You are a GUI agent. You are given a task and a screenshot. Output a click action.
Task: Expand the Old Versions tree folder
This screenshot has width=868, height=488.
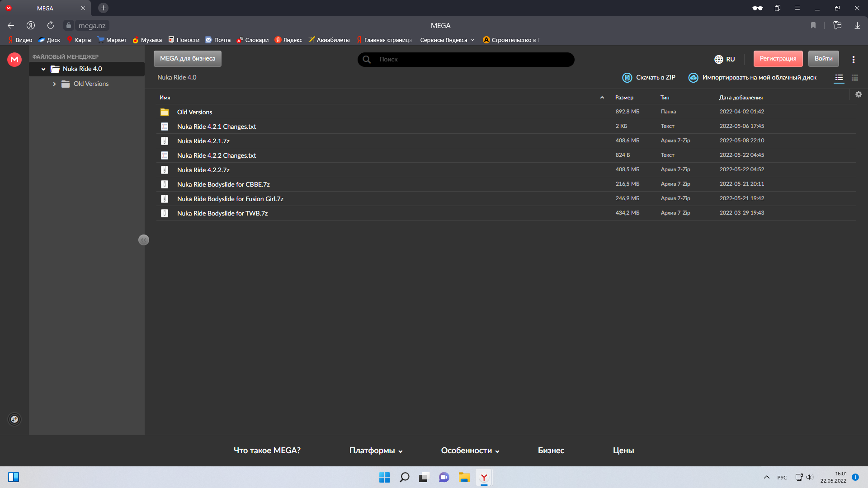pos(54,84)
